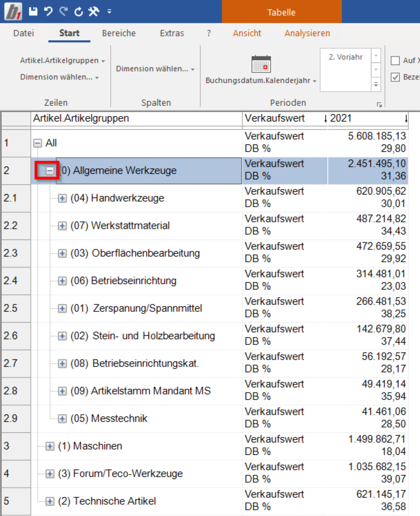Open the Datei menu
Image resolution: width=420 pixels, height=516 pixels.
pyautogui.click(x=24, y=33)
